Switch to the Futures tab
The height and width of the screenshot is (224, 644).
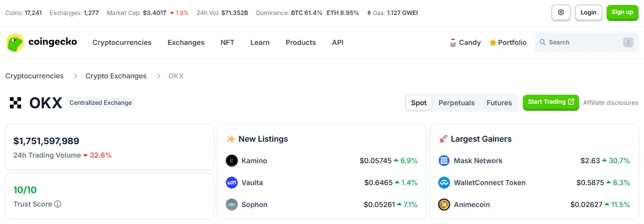click(x=499, y=103)
